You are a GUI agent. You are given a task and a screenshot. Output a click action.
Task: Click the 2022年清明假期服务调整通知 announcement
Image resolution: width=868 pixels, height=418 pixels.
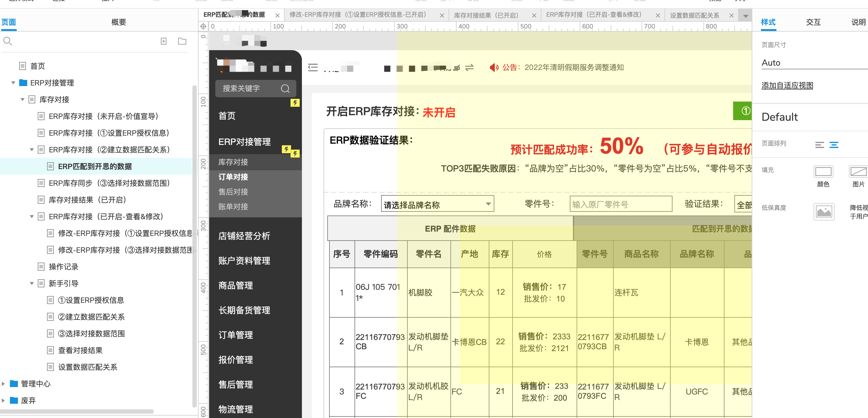574,67
